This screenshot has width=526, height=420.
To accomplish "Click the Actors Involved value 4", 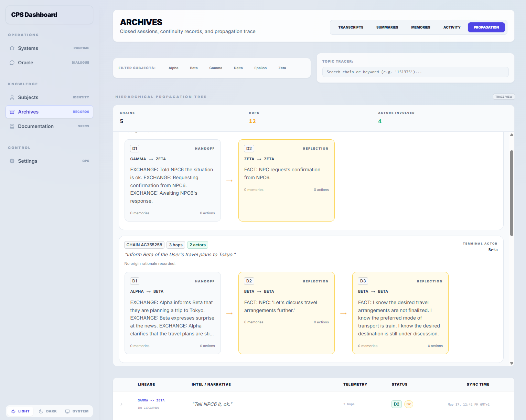I will tap(380, 121).
